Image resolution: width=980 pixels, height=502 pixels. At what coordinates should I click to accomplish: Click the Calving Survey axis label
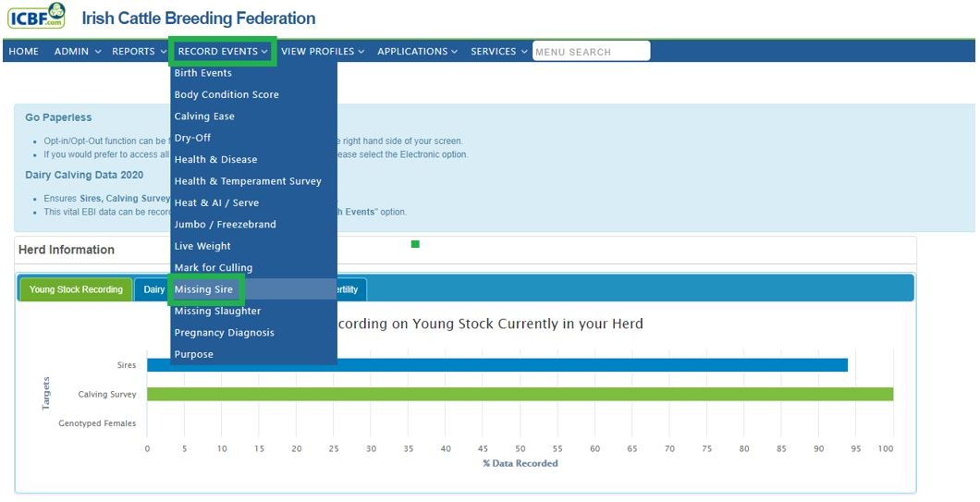[107, 395]
